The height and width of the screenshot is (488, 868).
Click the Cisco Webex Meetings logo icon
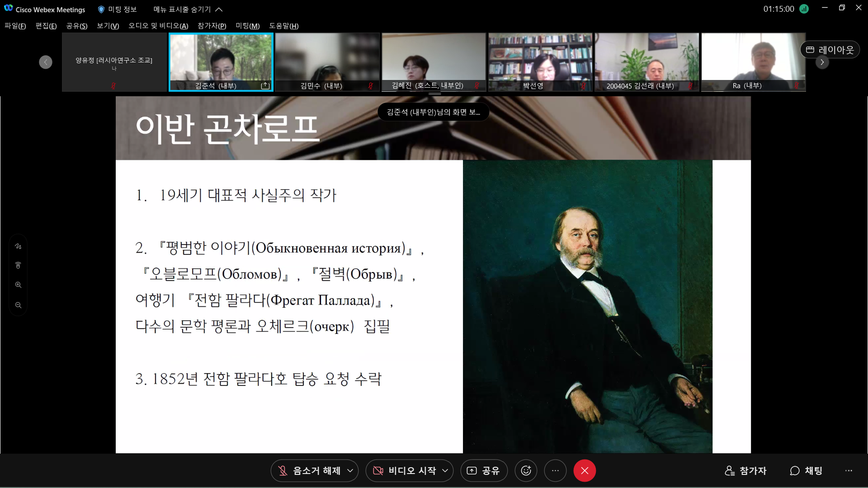tap(8, 9)
